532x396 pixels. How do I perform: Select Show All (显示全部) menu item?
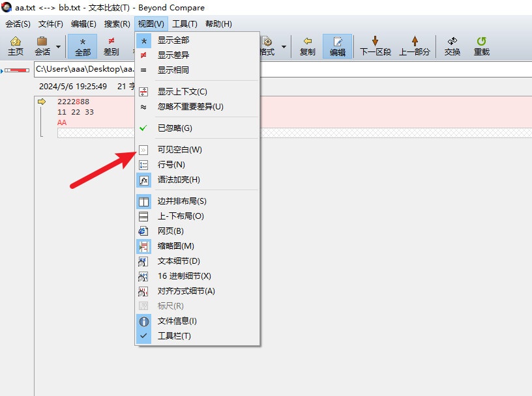click(197, 40)
